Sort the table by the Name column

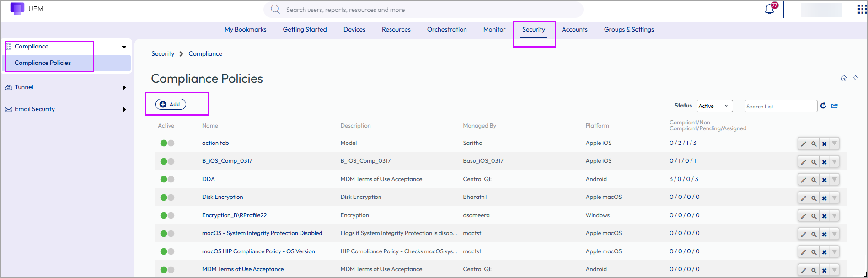coord(210,126)
